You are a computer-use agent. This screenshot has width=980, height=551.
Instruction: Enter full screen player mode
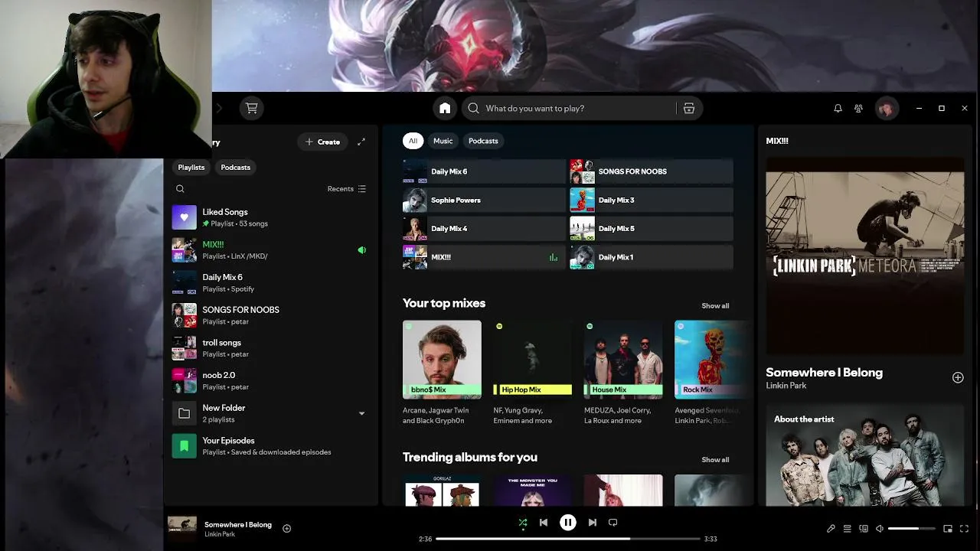point(964,529)
